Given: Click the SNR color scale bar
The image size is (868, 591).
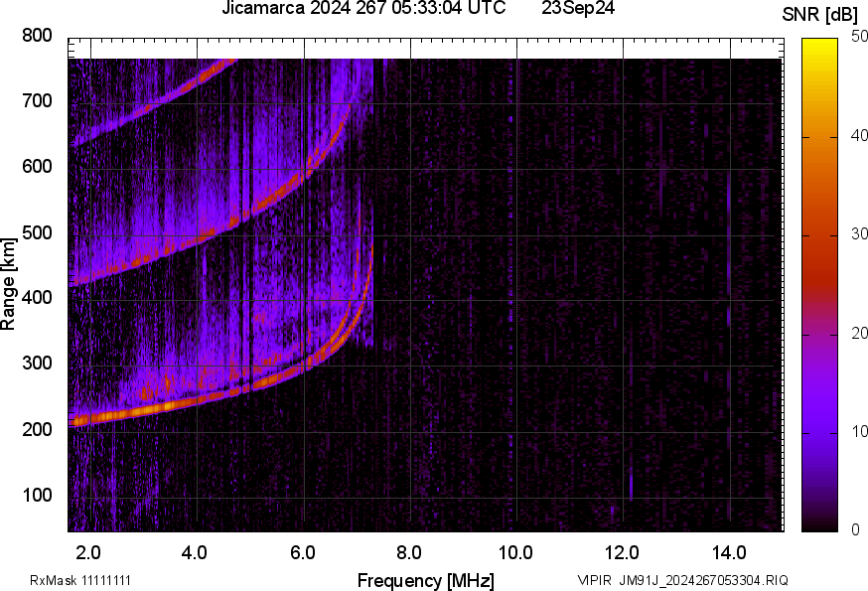Looking at the screenshot, I should (820, 285).
